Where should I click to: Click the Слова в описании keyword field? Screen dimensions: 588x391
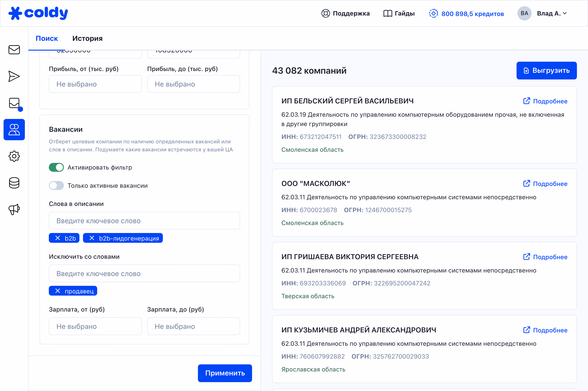[144, 221]
